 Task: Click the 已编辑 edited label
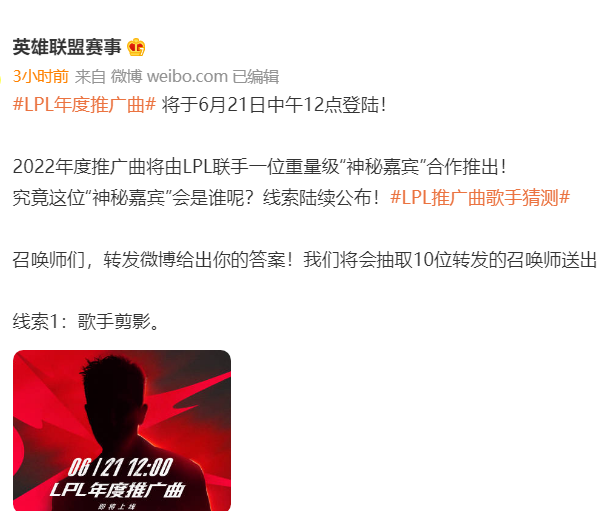[x=255, y=77]
